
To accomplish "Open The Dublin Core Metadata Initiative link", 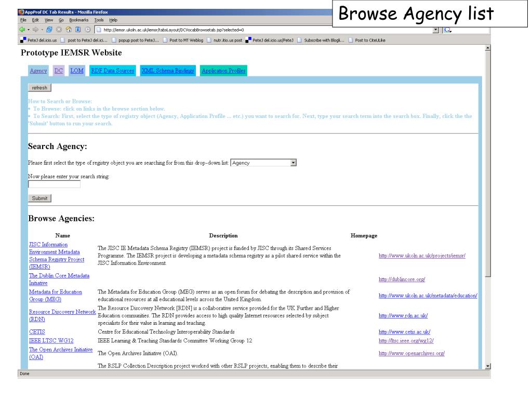I will click(59, 279).
